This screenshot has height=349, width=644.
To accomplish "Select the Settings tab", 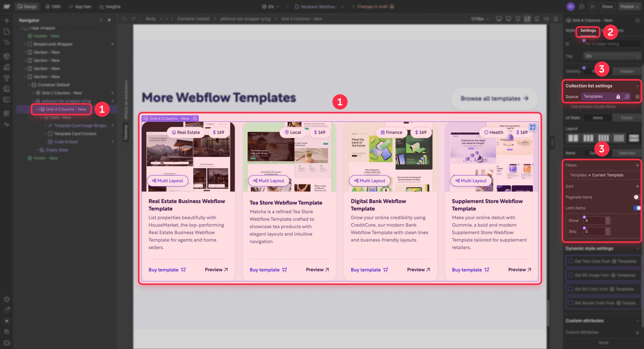I will pyautogui.click(x=588, y=31).
